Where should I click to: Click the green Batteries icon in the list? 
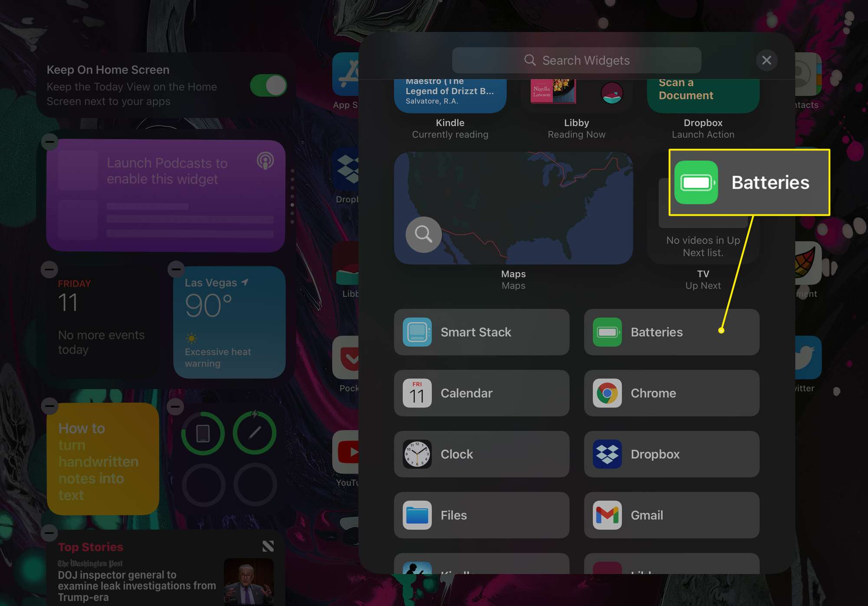(607, 332)
